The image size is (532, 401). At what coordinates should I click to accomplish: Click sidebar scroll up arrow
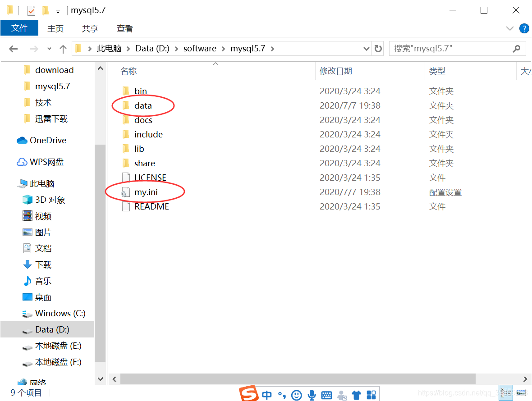coord(100,68)
